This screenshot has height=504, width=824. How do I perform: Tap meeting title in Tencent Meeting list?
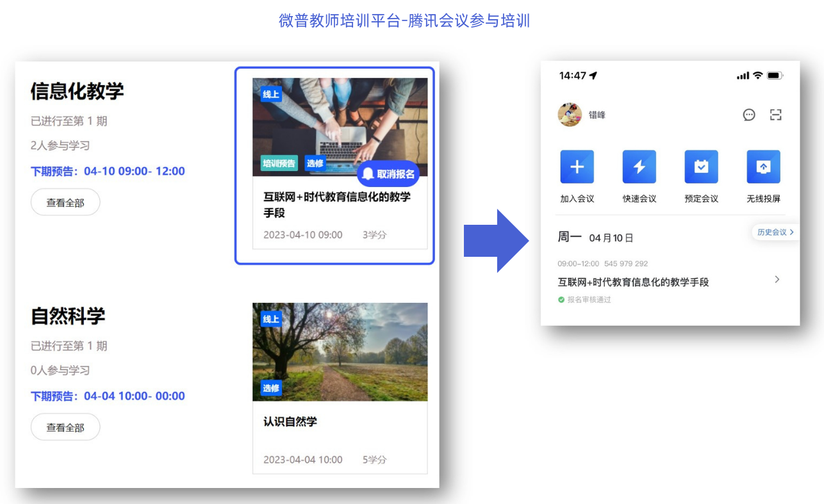(633, 282)
